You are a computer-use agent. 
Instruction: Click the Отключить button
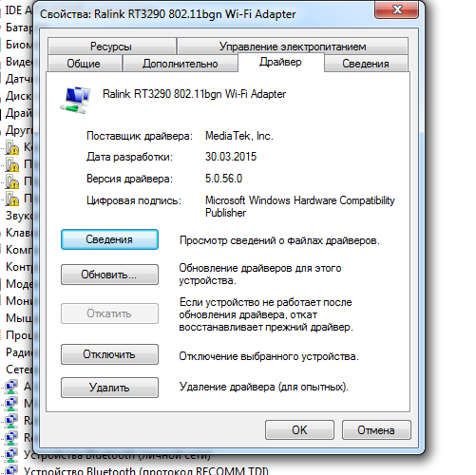tap(109, 354)
